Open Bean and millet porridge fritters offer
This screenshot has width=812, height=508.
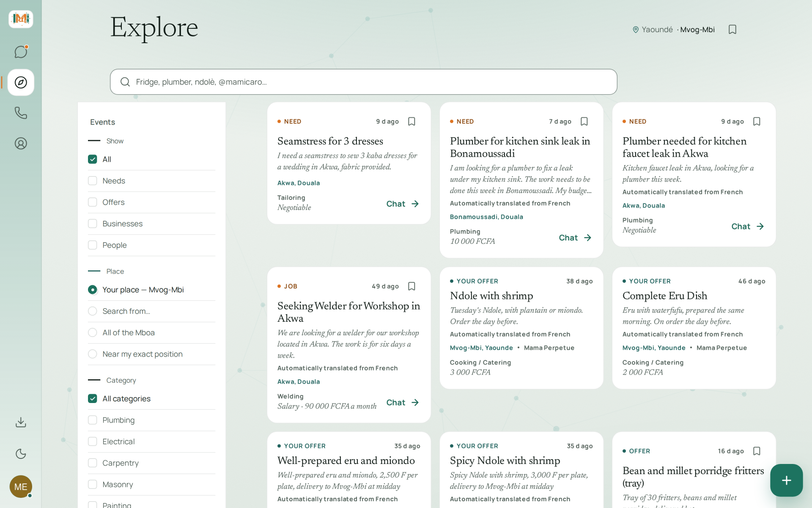[x=693, y=477]
